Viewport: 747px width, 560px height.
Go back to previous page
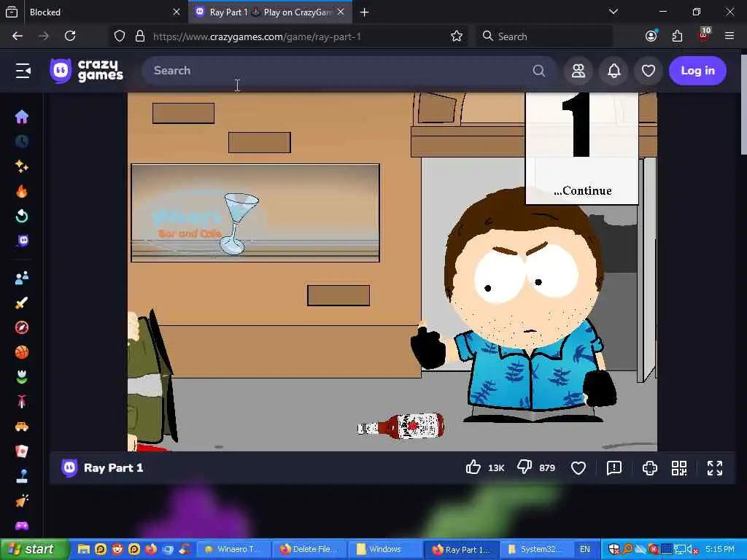coord(18,36)
